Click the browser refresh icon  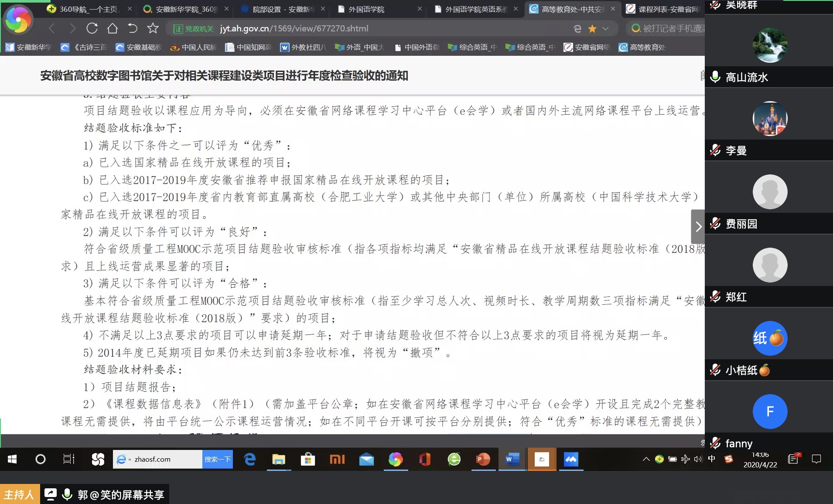92,28
